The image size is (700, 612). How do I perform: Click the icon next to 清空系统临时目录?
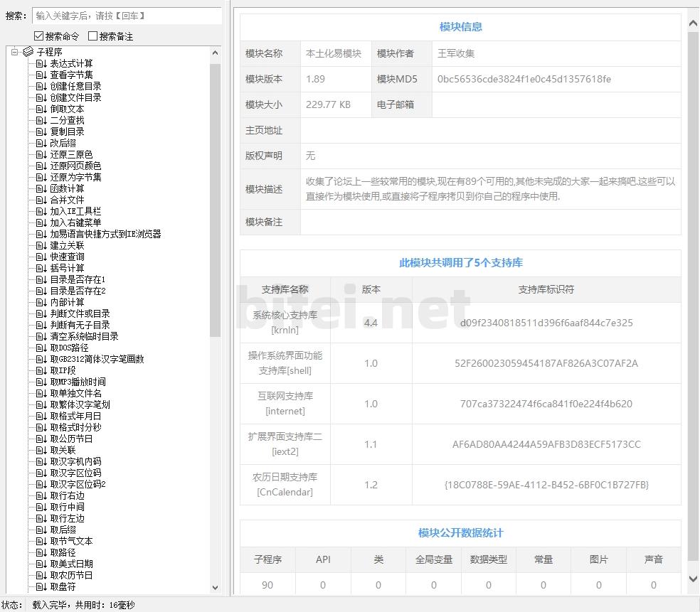click(41, 336)
